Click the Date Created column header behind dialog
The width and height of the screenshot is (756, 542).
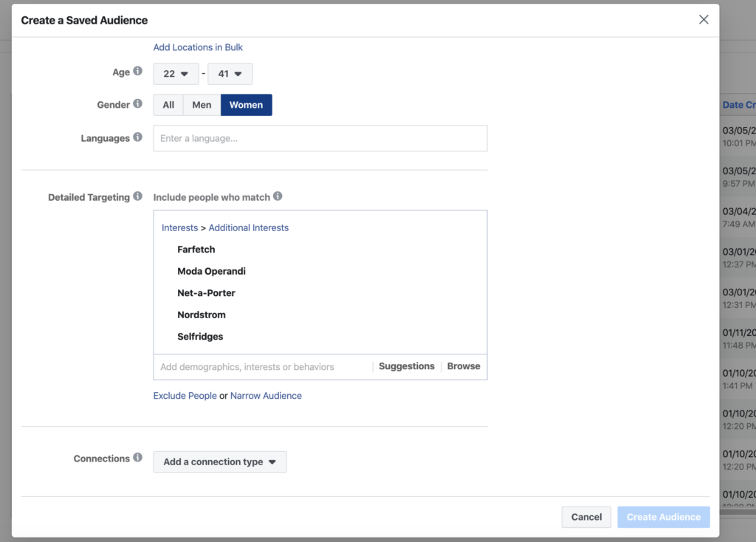[x=739, y=105]
